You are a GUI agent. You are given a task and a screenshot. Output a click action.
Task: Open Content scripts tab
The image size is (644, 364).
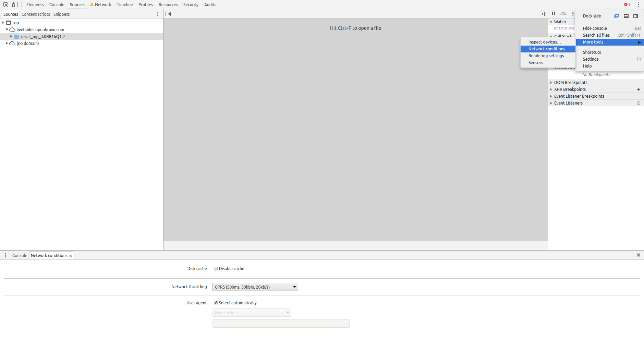(36, 14)
